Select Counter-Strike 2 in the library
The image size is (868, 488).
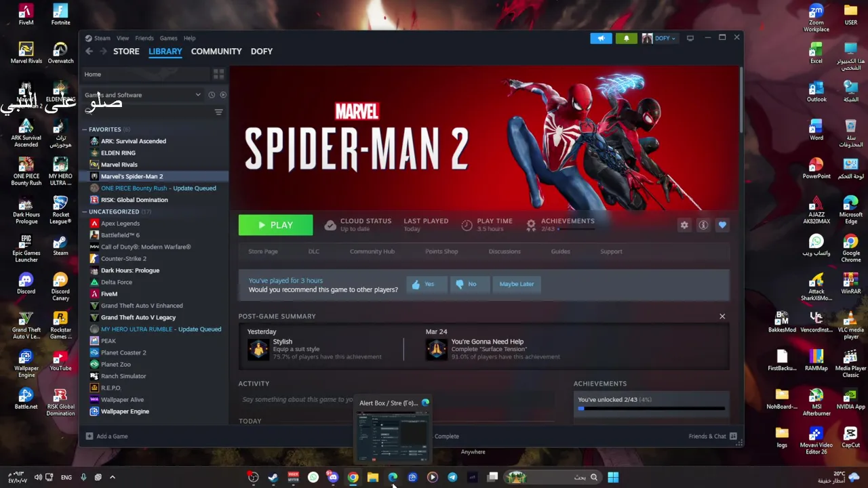123,258
